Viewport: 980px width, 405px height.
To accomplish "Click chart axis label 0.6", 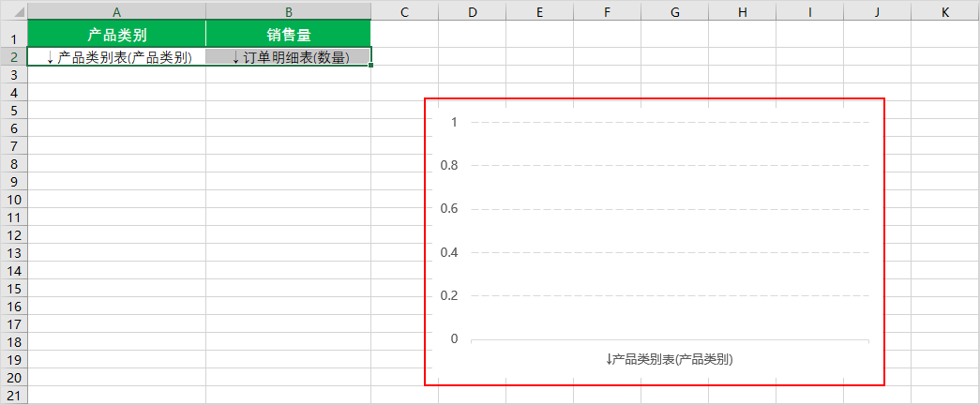I will 449,208.
